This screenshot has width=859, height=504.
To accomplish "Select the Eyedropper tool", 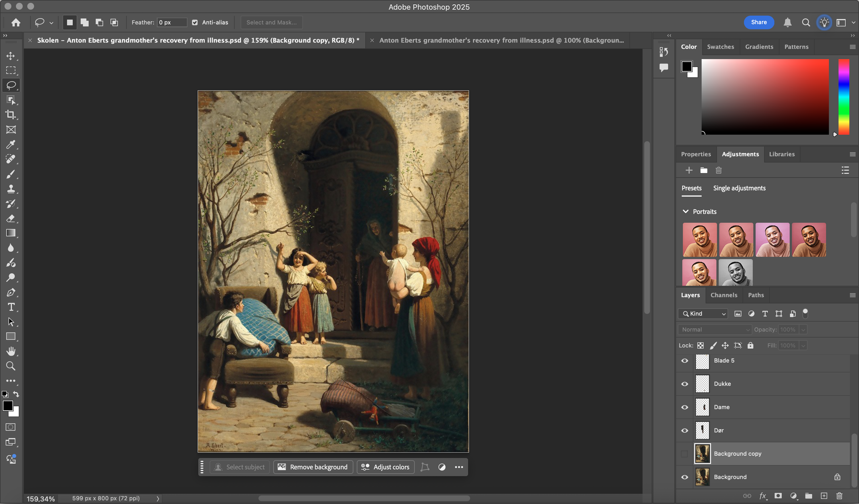I will pyautogui.click(x=11, y=144).
